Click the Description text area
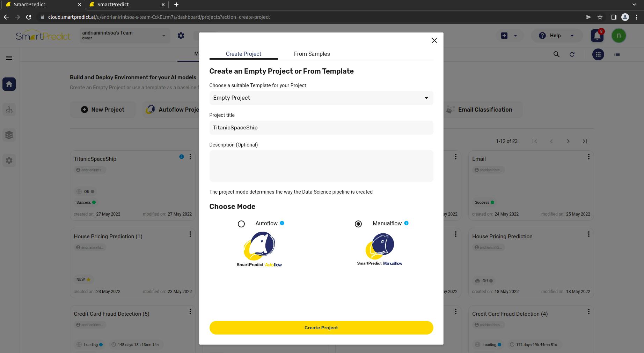The width and height of the screenshot is (644, 353). click(321, 166)
